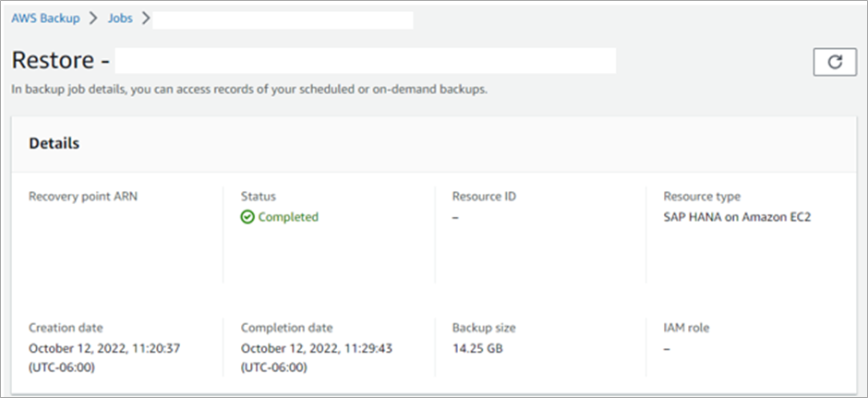Image resolution: width=868 pixels, height=398 pixels.
Task: Click the Restore page heading
Action: click(x=61, y=60)
